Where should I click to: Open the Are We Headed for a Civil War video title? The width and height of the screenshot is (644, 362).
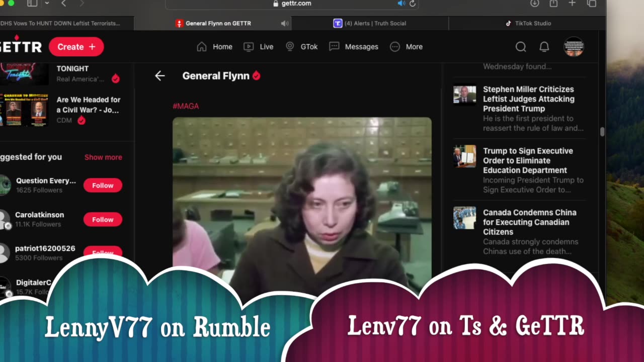pyautogui.click(x=89, y=105)
